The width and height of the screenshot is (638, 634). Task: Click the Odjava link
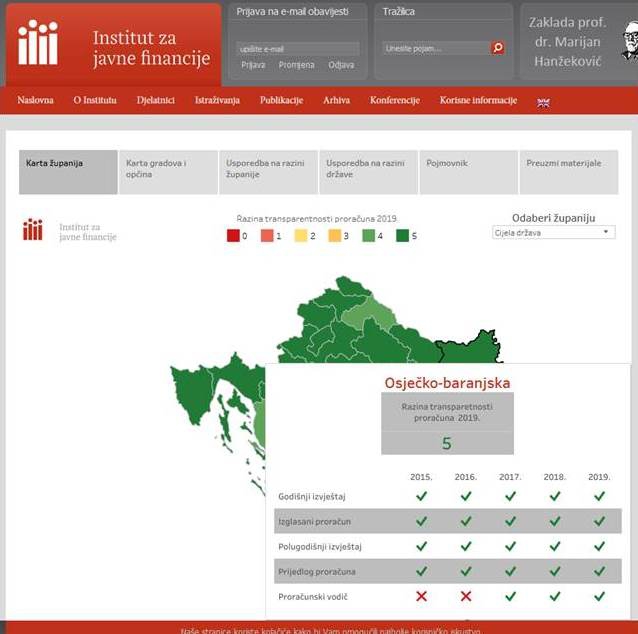click(341, 65)
